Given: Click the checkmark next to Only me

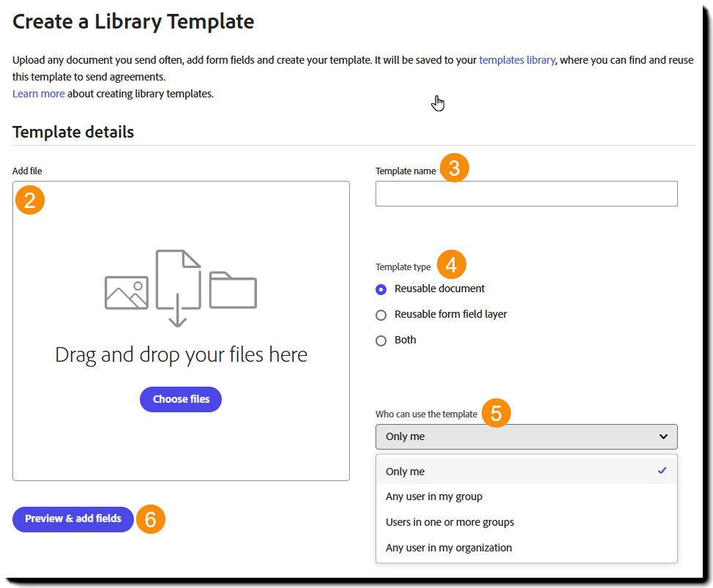Looking at the screenshot, I should coord(661,471).
